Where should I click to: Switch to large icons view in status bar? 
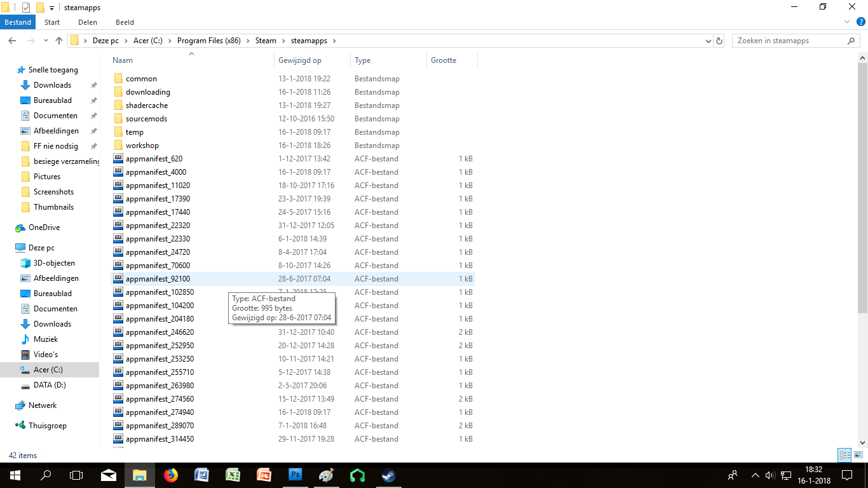click(x=858, y=455)
